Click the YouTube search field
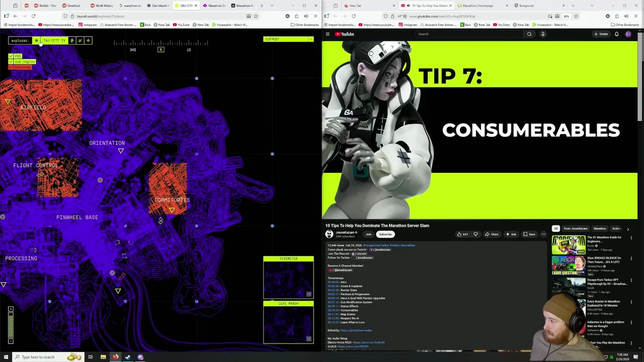 pyautogui.click(x=468, y=34)
